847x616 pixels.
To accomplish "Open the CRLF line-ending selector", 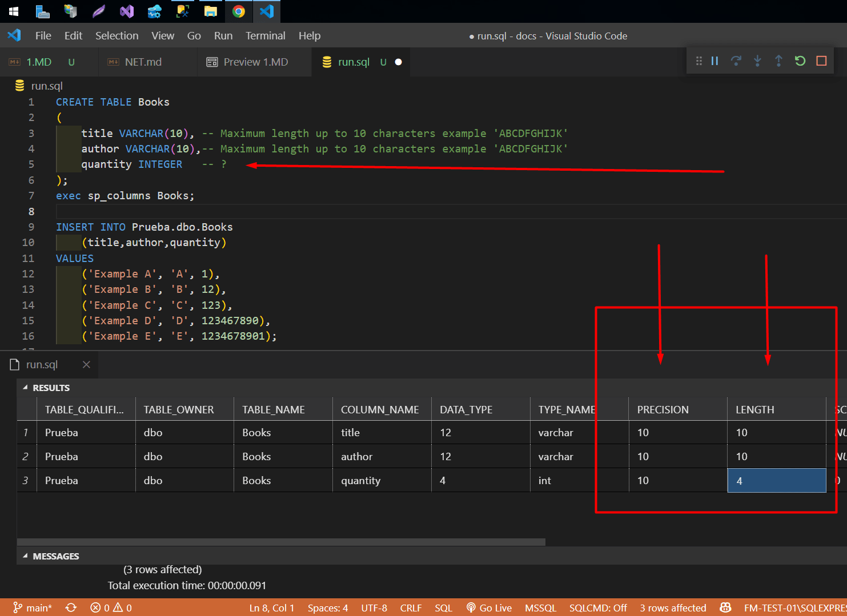I will 411,607.
